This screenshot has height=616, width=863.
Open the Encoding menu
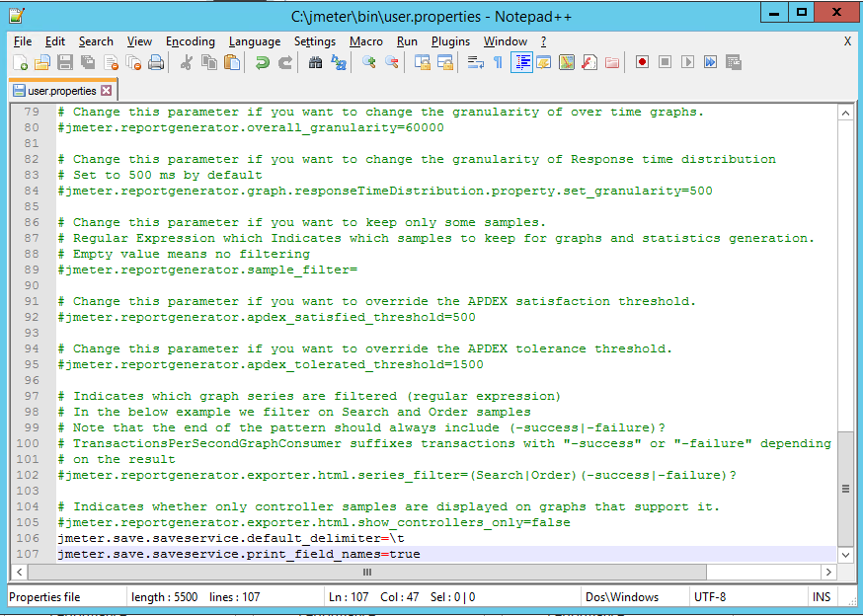(191, 41)
